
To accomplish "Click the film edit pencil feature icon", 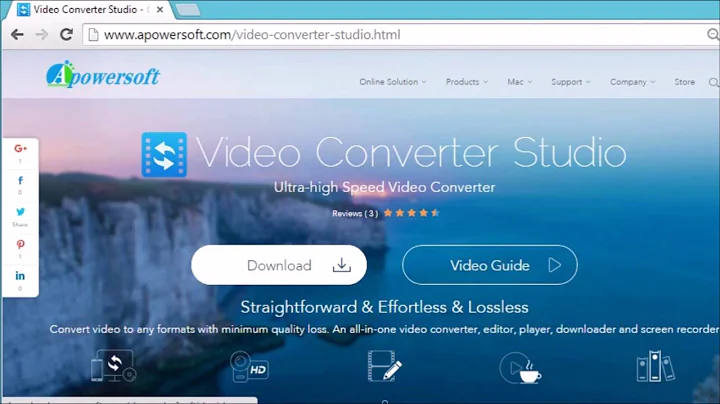I will click(x=385, y=366).
